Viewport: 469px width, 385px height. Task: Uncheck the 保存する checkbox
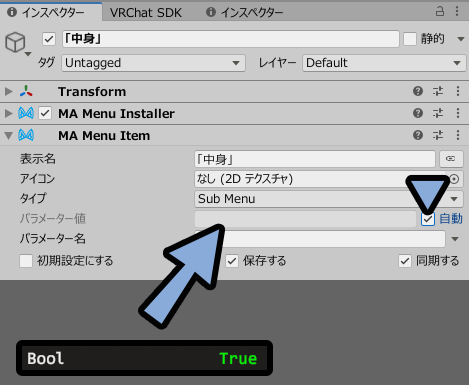(232, 261)
